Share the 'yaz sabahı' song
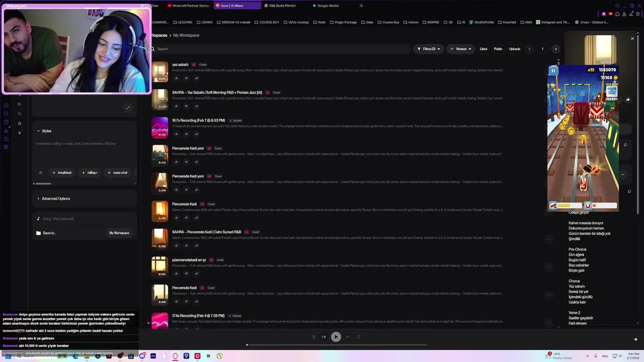644x362 pixels. [196, 78]
